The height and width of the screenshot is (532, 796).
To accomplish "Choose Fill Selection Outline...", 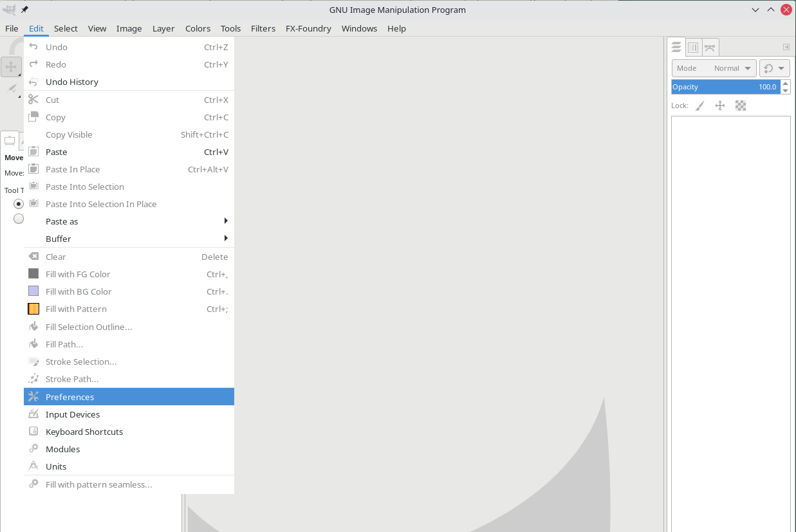I will [x=129, y=327].
